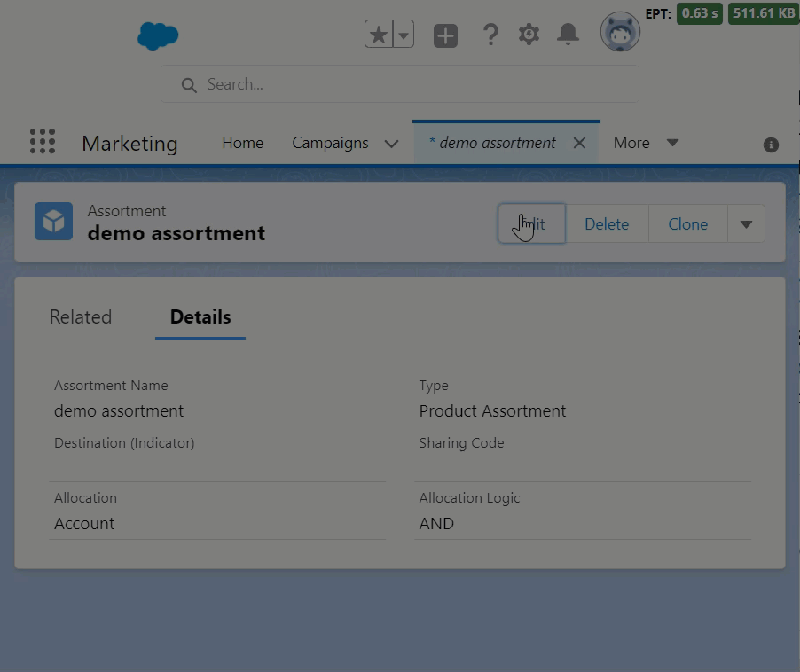Switch to the Related tab
The width and height of the screenshot is (800, 672).
tap(81, 317)
